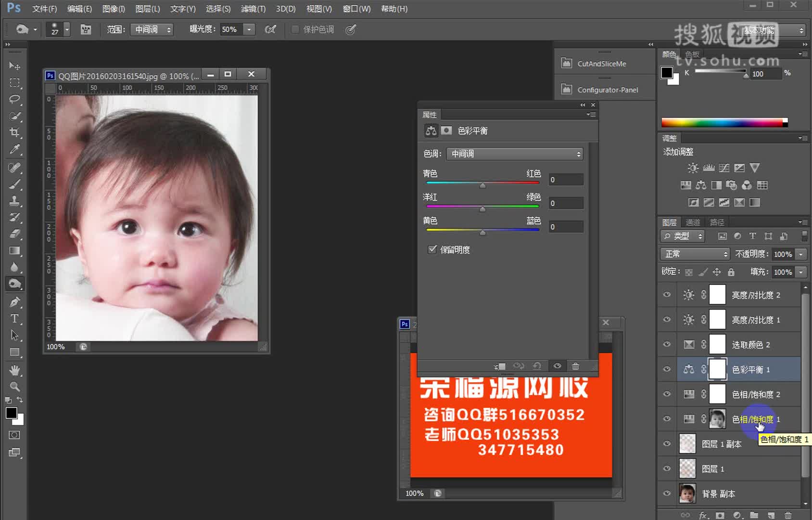
Task: Add a Levels adjustment from Adjustments panel
Action: (x=709, y=168)
